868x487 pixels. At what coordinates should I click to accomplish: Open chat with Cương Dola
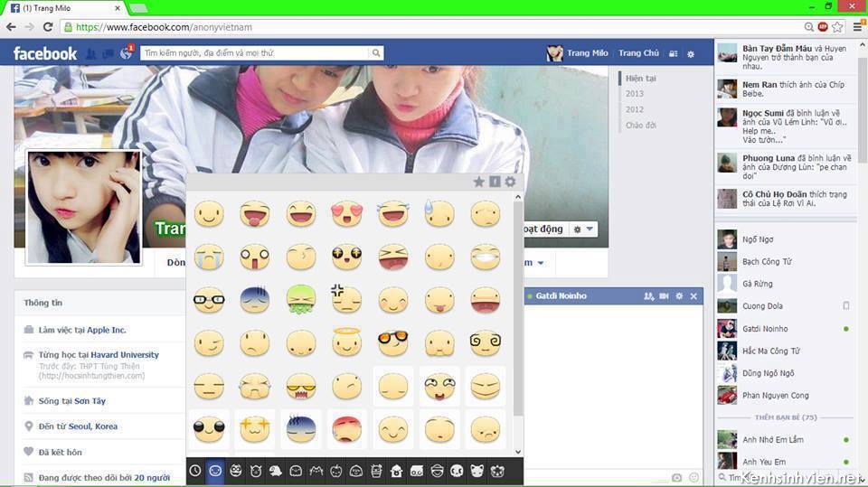pyautogui.click(x=762, y=306)
